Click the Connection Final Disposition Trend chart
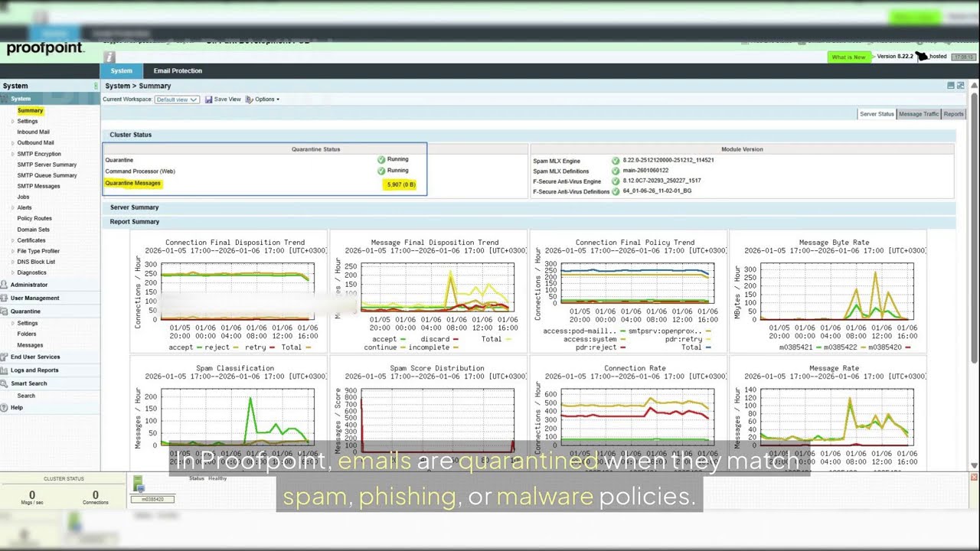 tap(229, 291)
